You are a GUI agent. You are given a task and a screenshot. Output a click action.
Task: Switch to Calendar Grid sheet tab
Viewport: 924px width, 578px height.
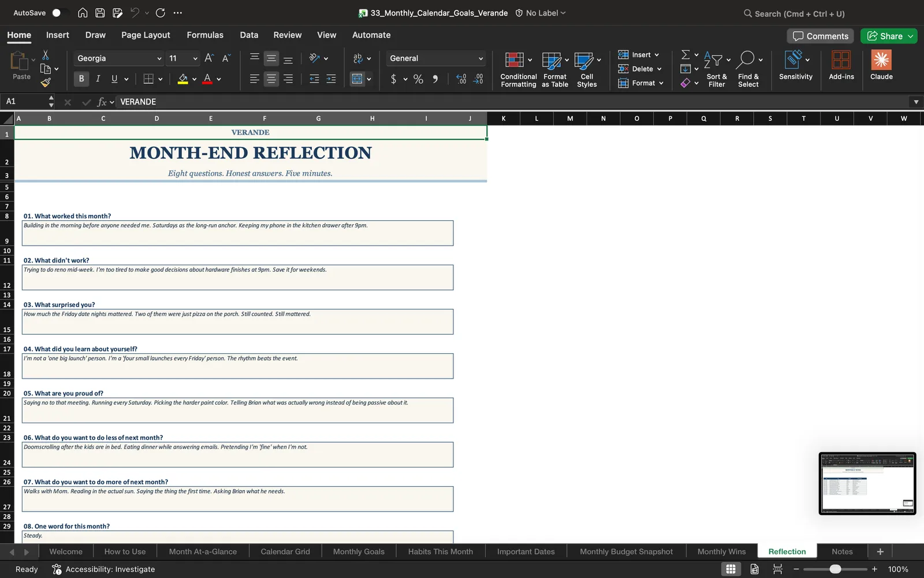285,551
